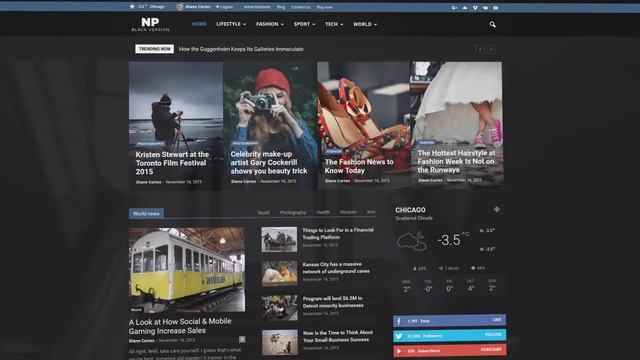Open the Guggenheim trending headline
This screenshot has width=640, height=360.
coord(241,49)
